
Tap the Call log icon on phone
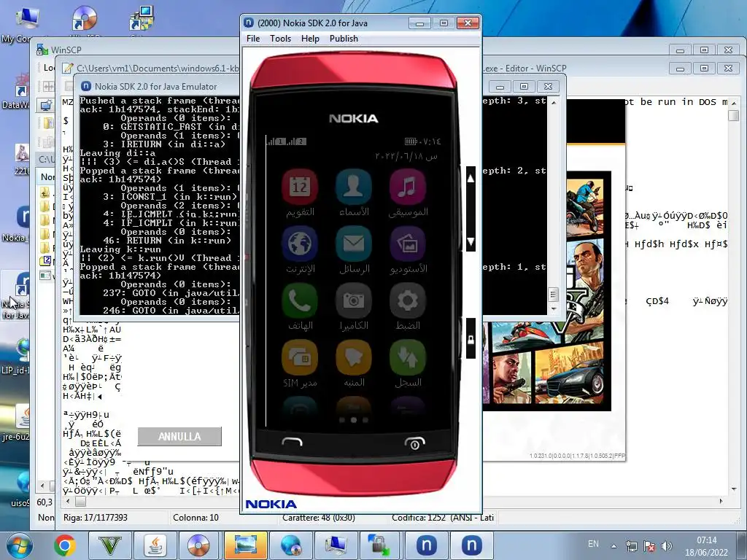pyautogui.click(x=407, y=357)
